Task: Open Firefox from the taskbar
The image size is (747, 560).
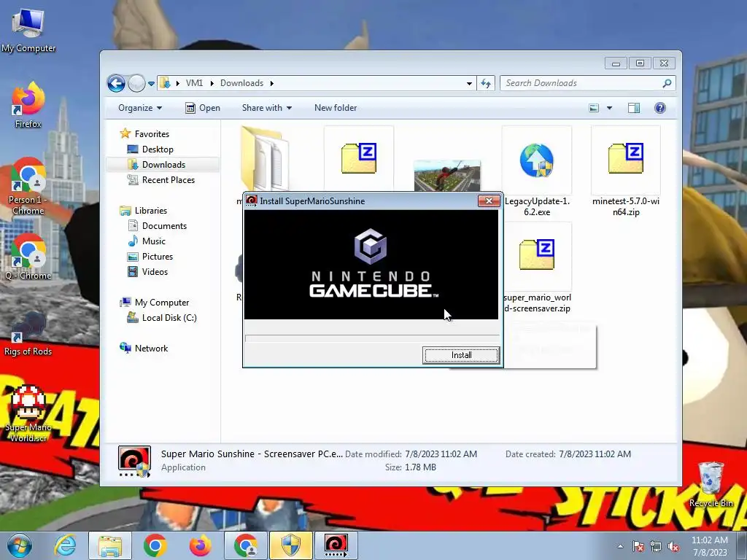Action: point(200,545)
